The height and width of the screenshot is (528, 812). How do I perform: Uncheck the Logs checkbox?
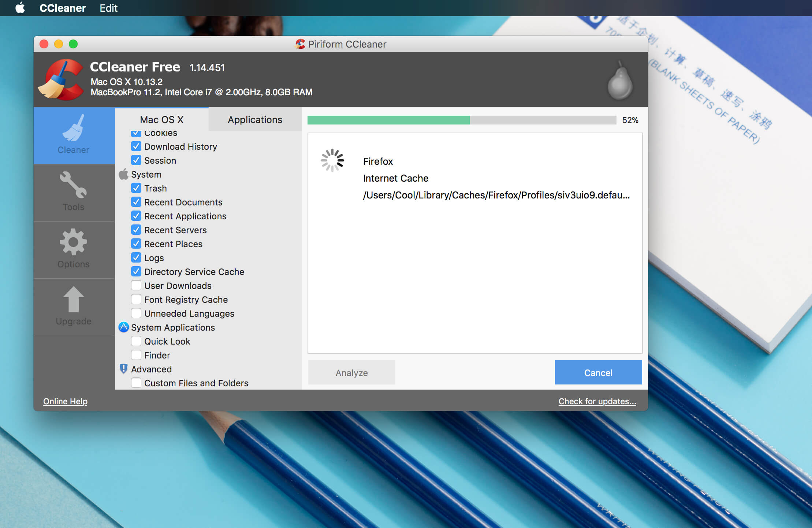tap(136, 258)
